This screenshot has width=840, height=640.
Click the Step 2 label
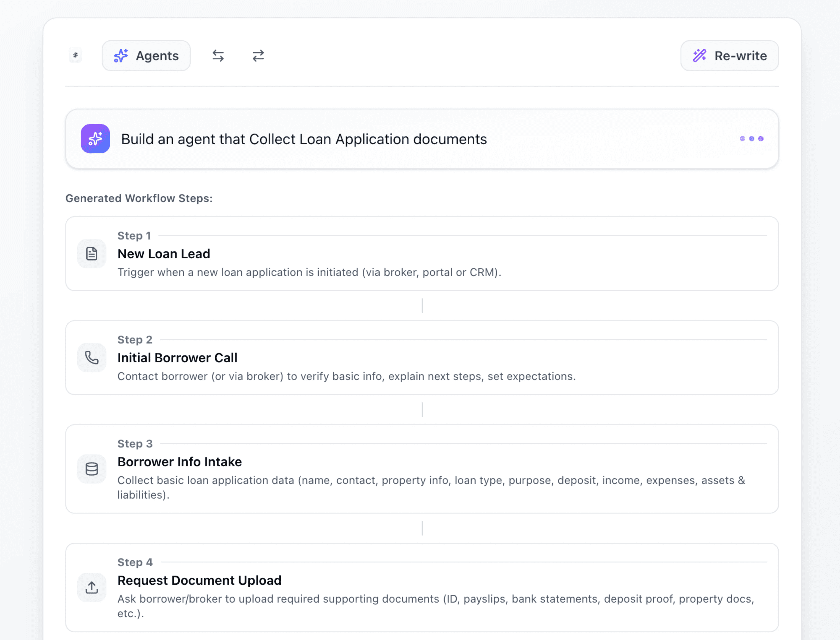[x=135, y=339]
